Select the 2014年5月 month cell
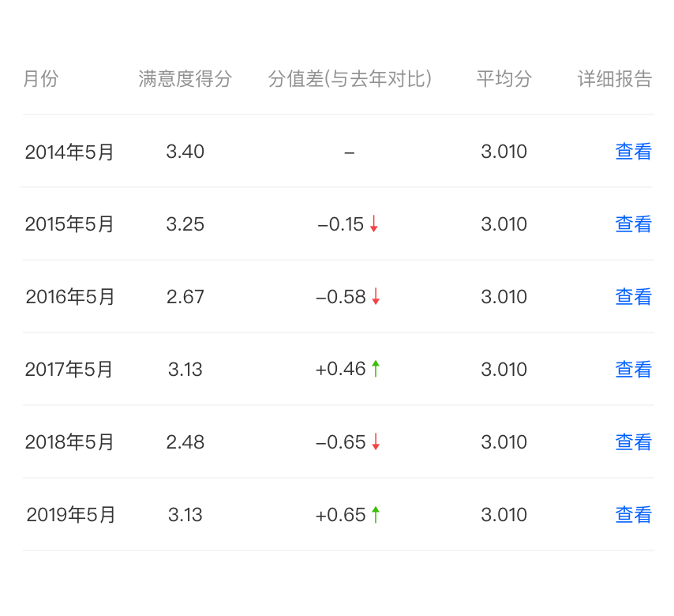Screen dimensions: 674x616 point(69,152)
